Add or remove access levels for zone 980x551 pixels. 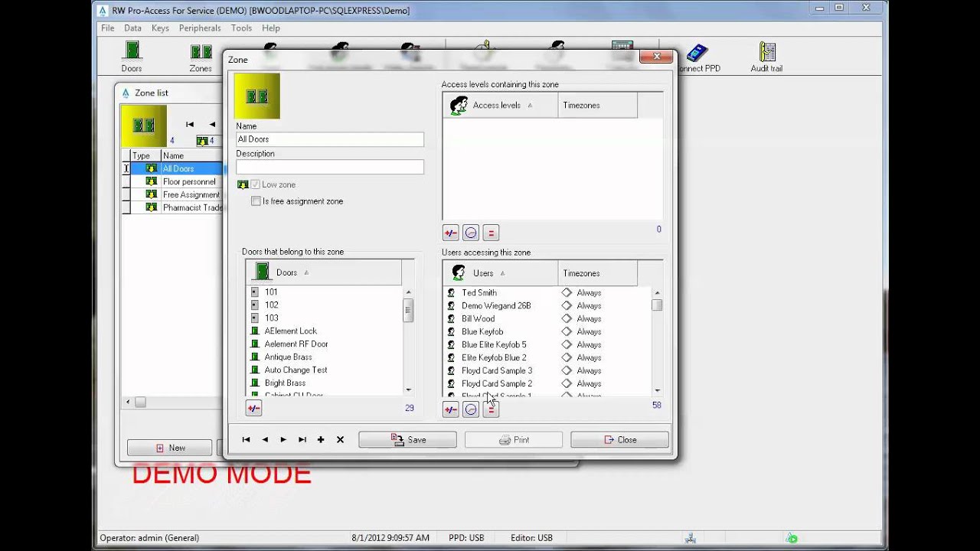450,233
